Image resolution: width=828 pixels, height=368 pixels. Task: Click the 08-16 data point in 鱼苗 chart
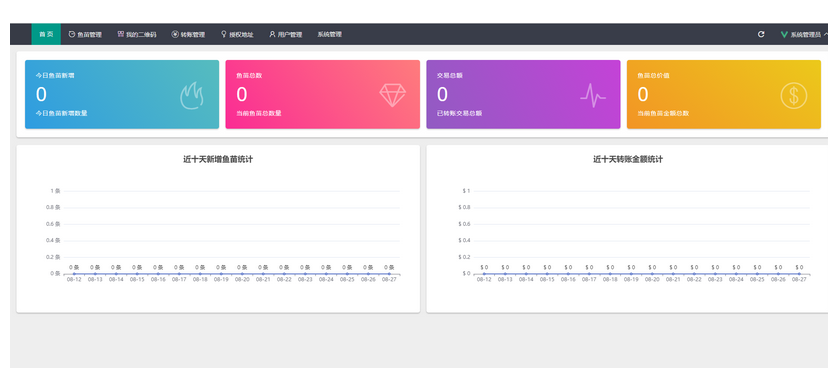(x=158, y=273)
